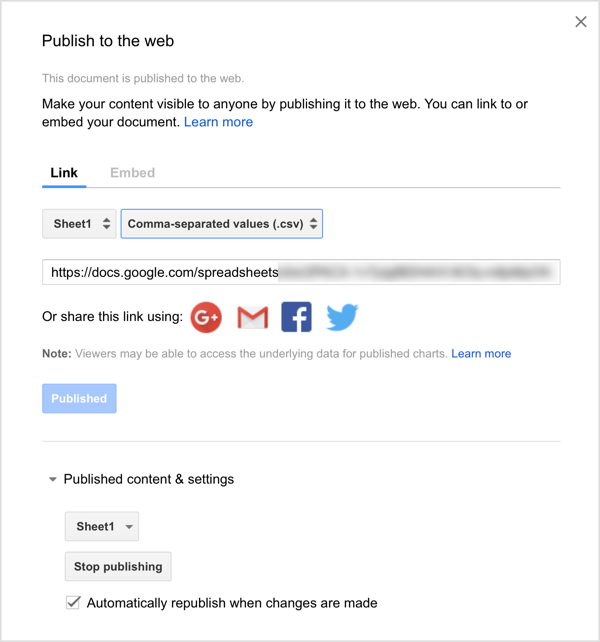Open Learn more link in the Note
The width and height of the screenshot is (600, 642).
(481, 354)
